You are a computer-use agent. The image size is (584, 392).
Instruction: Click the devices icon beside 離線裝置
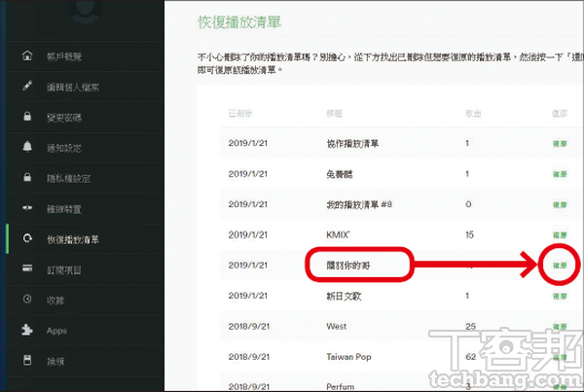point(27,208)
